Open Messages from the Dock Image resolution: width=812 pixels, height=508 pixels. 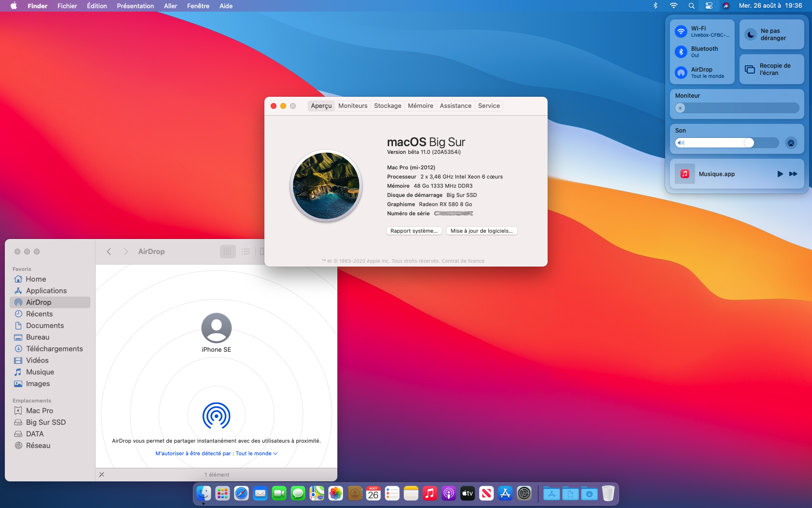click(x=298, y=493)
